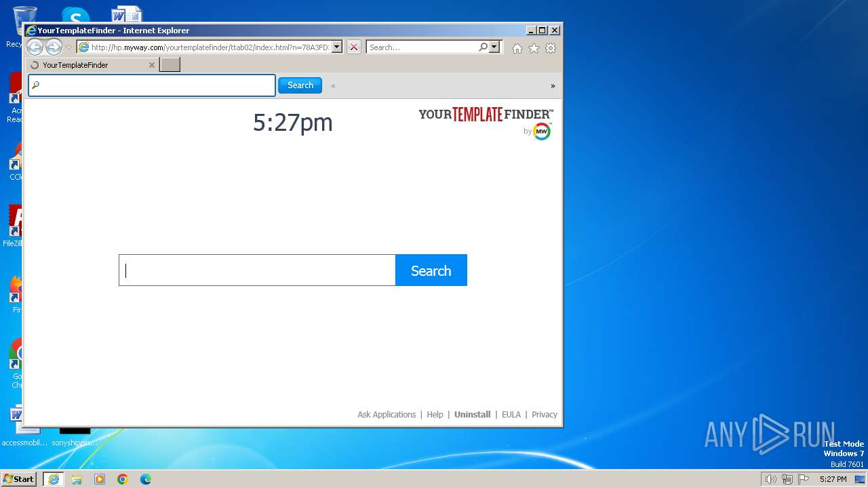Open the Privacy link
Screen dimensions: 868x488
coord(545,415)
